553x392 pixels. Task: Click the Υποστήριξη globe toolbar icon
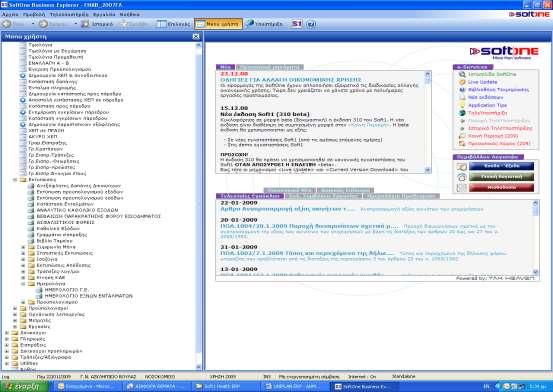click(x=250, y=24)
